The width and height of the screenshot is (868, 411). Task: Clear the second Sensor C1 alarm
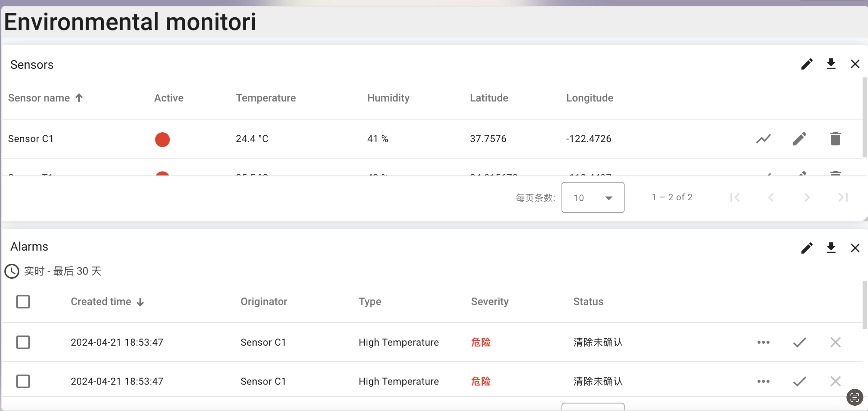(x=835, y=381)
